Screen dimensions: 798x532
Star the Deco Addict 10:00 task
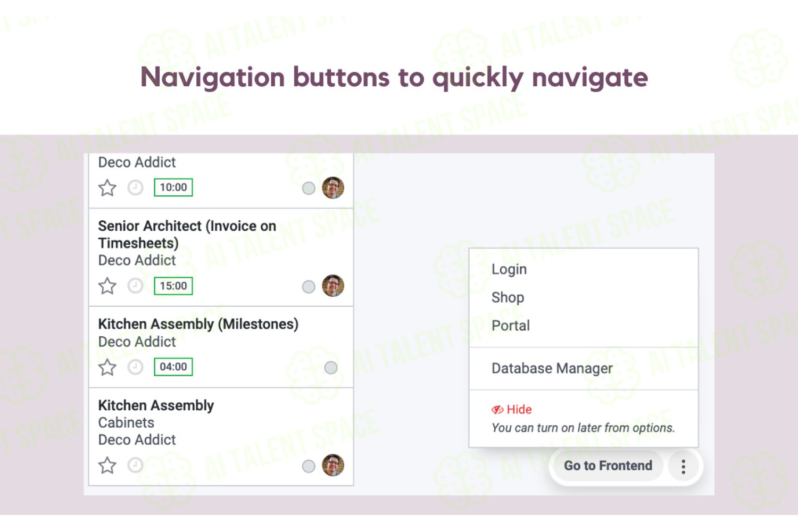point(107,188)
